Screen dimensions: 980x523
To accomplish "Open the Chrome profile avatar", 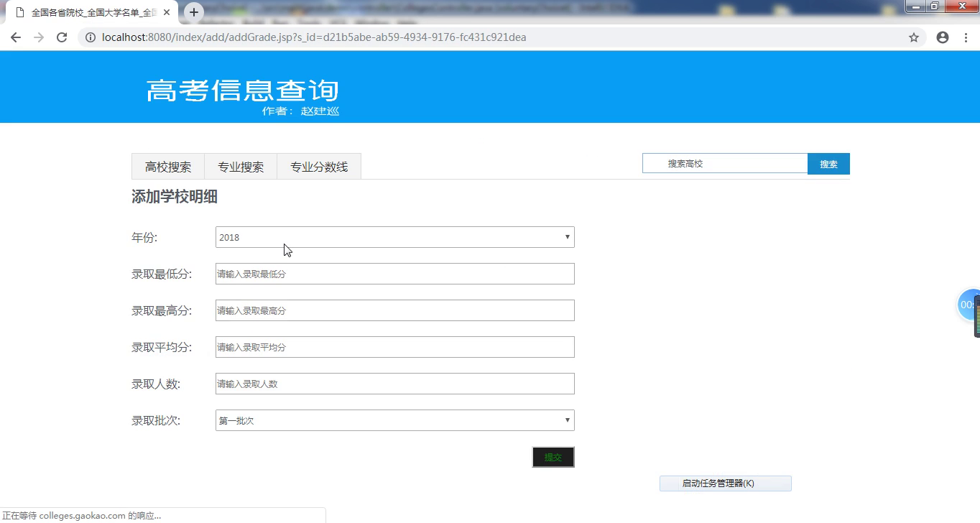I will (x=943, y=37).
